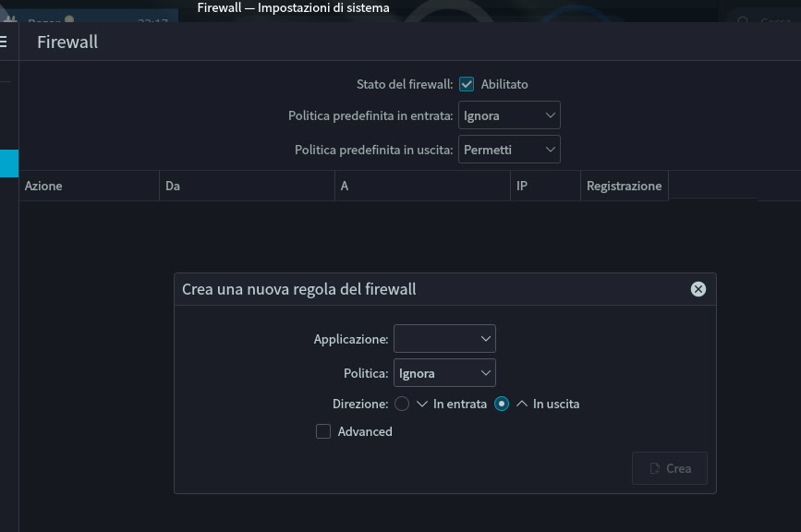Click the IP column header
This screenshot has height=532, width=801.
[x=545, y=186]
